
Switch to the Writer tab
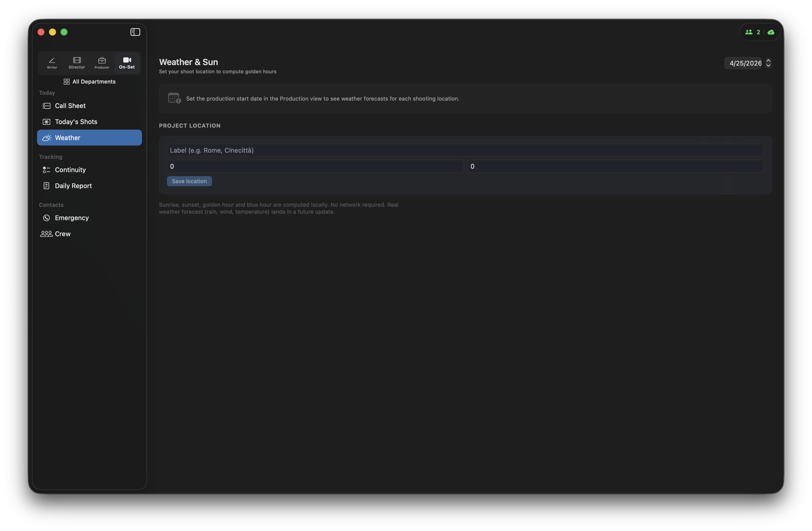pos(52,63)
